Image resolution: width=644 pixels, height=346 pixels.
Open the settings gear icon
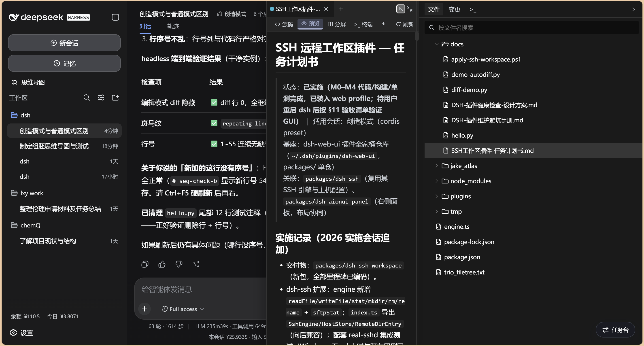[13, 333]
